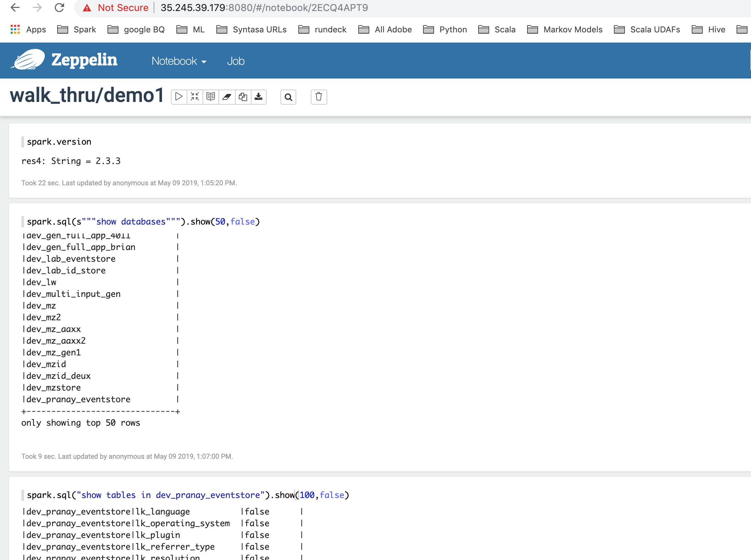The image size is (751, 560).
Task: Clone this note using the copy icon
Action: [x=243, y=97]
